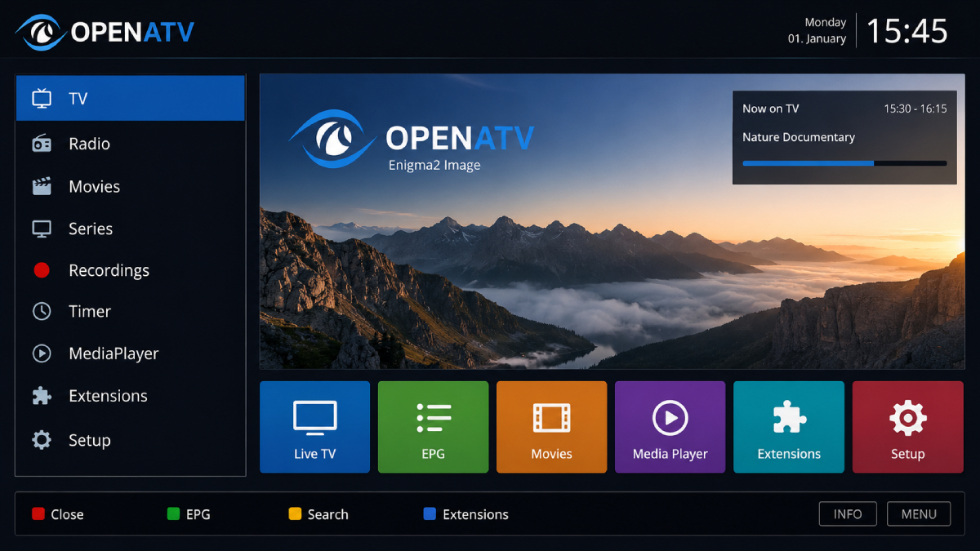Viewport: 980px width, 551px height.
Task: Click the MediaPlayer play-circle icon in sidebar
Action: (x=42, y=353)
